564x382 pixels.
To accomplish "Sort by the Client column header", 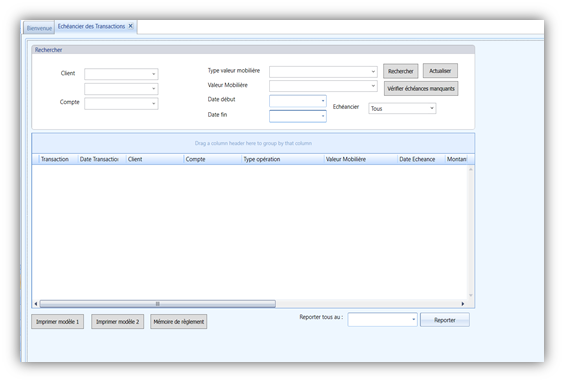I will (155, 159).
